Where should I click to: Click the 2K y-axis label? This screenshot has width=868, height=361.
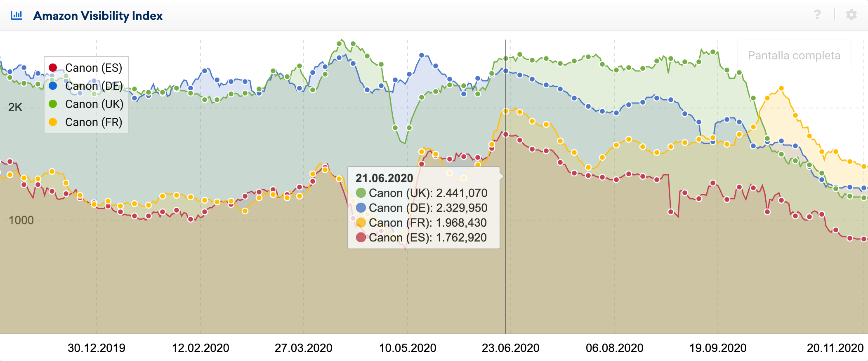point(15,108)
